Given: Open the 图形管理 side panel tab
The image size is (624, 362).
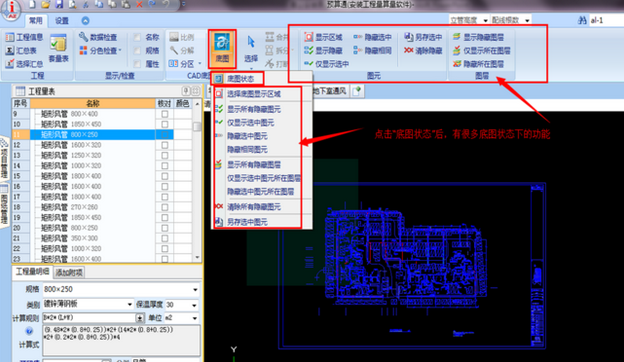Looking at the screenshot, I should click(4, 207).
